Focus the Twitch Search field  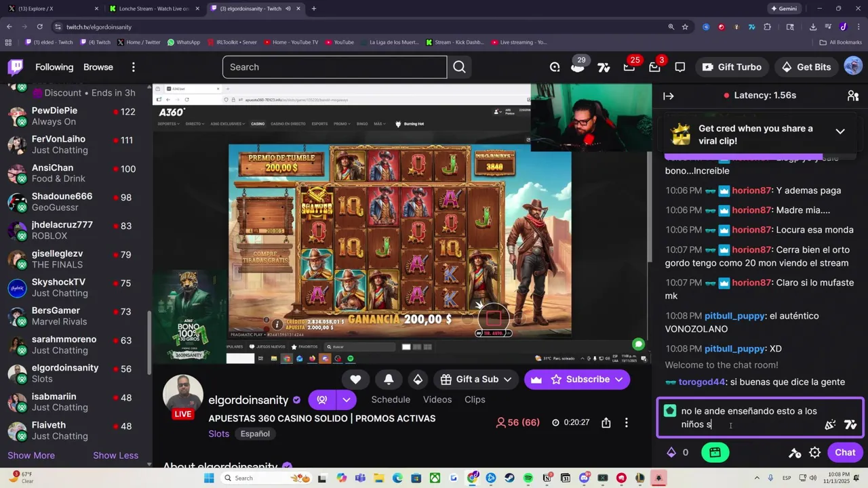[x=334, y=67]
